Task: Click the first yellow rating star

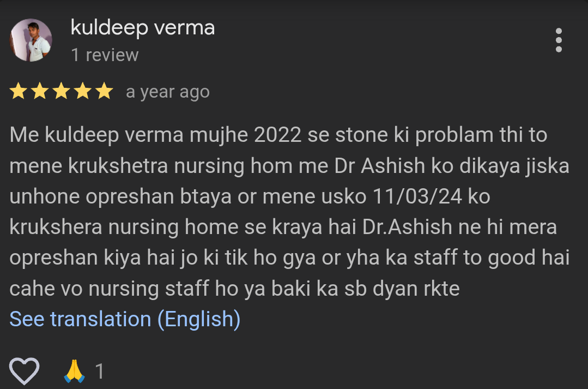Action: (x=19, y=91)
